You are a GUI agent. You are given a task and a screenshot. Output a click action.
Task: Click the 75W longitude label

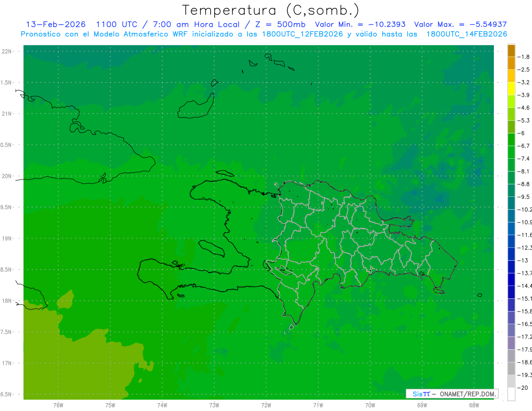point(110,405)
